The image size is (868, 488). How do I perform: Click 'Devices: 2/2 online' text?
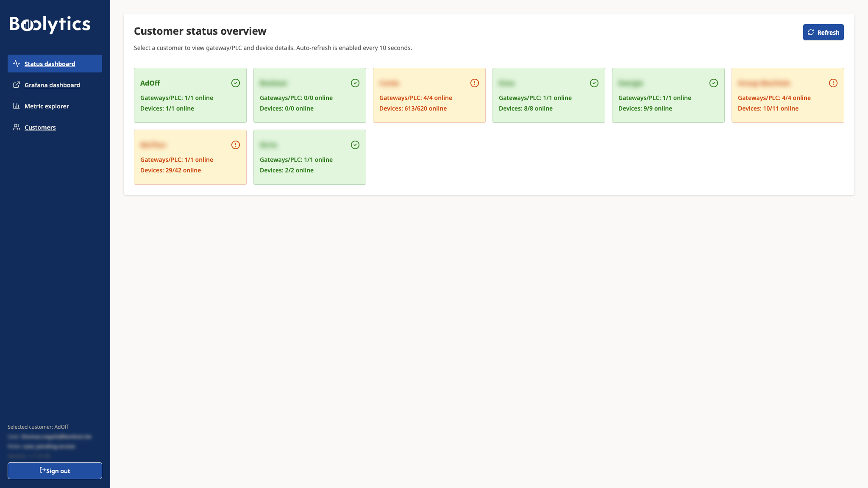(287, 170)
